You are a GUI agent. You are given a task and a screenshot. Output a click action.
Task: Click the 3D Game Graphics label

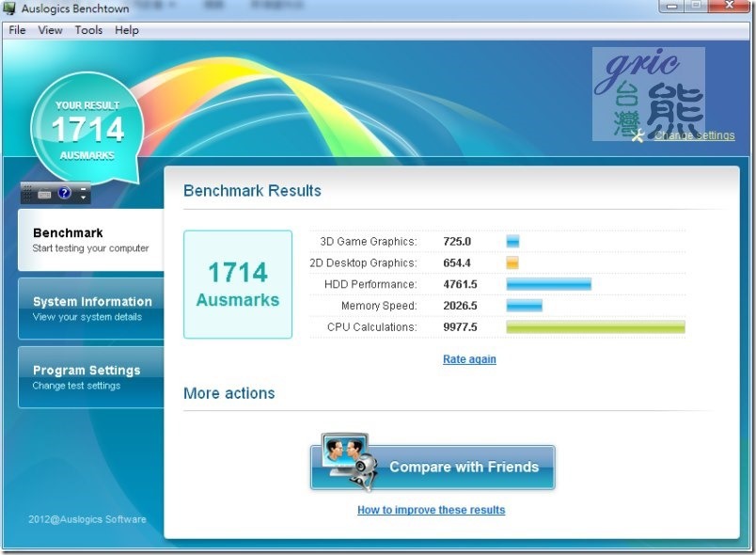[x=369, y=241]
